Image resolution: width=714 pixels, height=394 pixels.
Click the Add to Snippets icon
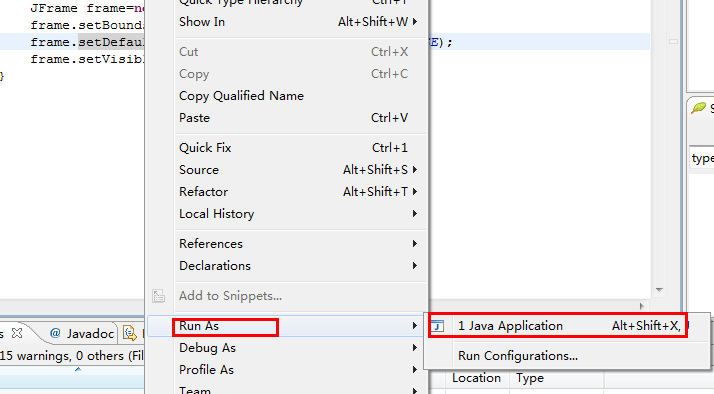tap(158, 296)
